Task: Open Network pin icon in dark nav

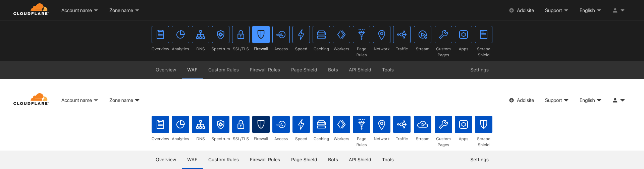Action: [382, 35]
